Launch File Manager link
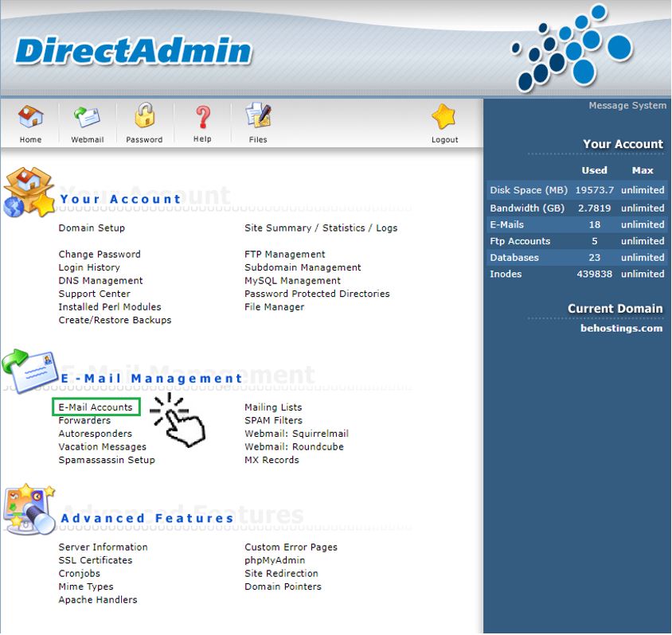 tap(274, 307)
